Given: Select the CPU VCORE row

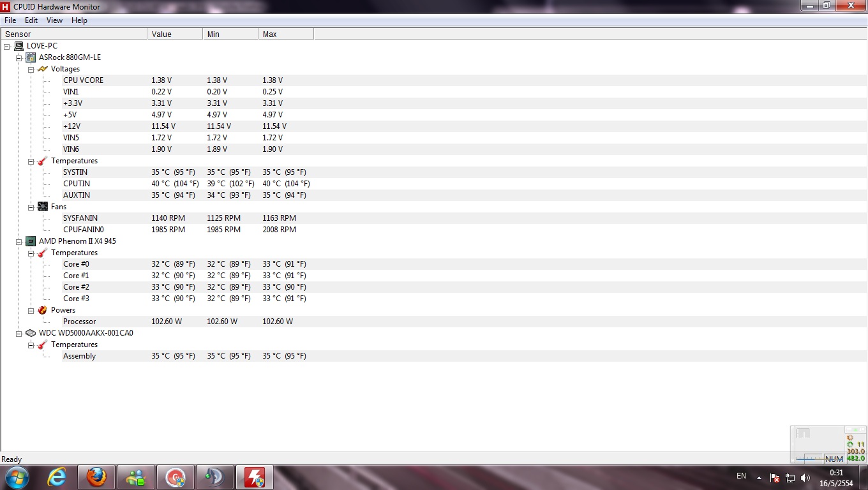Looking at the screenshot, I should pyautogui.click(x=434, y=80).
